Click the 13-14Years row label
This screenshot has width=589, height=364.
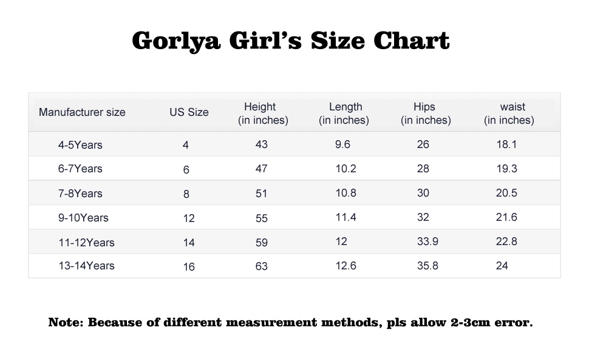click(x=86, y=266)
